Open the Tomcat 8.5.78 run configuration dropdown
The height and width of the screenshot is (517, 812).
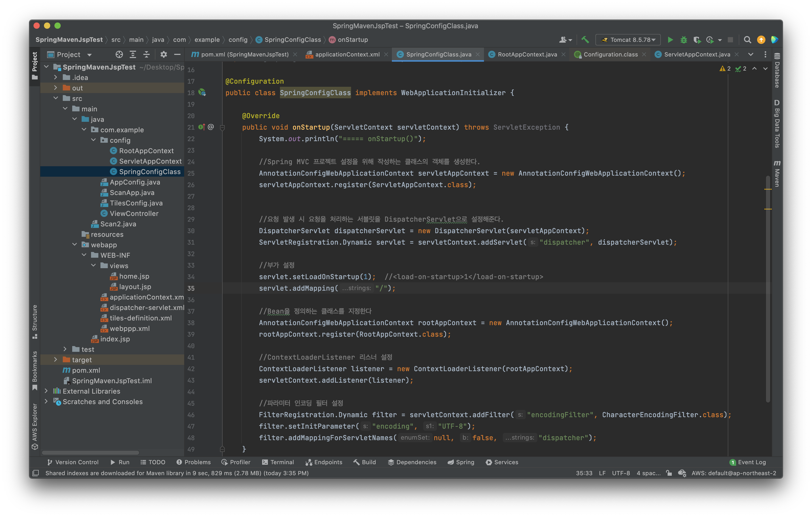[628, 40]
